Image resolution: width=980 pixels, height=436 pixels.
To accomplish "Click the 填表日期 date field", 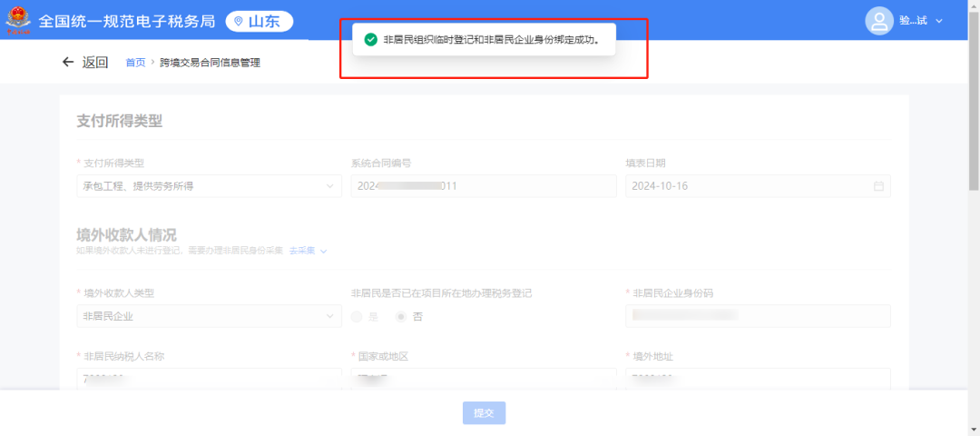I will pyautogui.click(x=758, y=186).
